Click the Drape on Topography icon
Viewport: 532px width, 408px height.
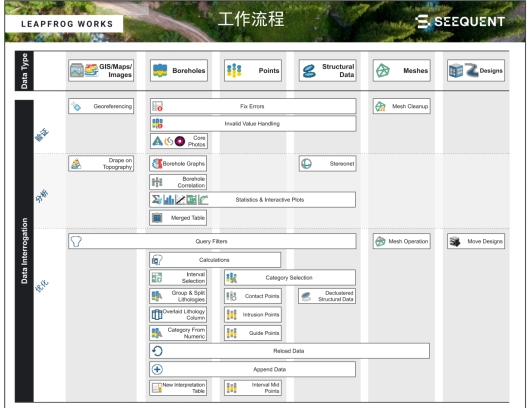tap(76, 164)
